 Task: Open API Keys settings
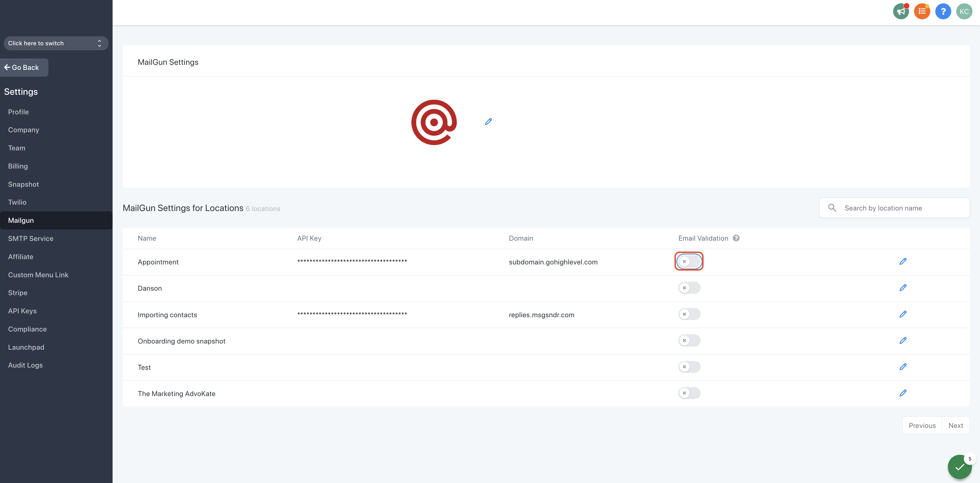22,311
